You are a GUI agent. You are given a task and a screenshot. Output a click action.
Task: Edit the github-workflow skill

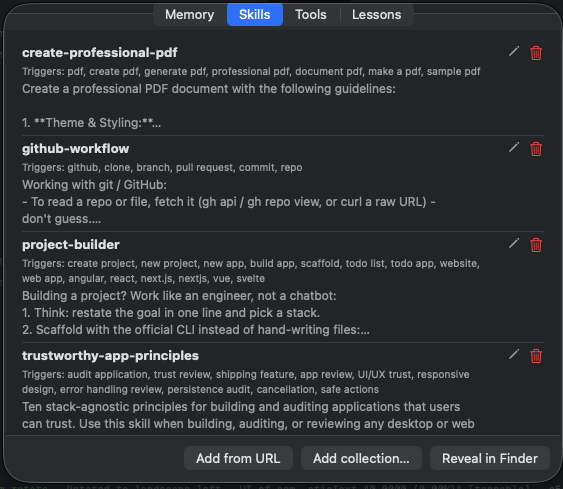click(x=514, y=148)
